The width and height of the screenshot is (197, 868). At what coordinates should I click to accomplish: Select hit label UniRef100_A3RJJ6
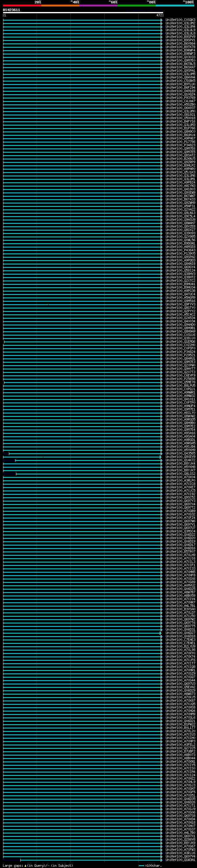pyautogui.click(x=180, y=853)
